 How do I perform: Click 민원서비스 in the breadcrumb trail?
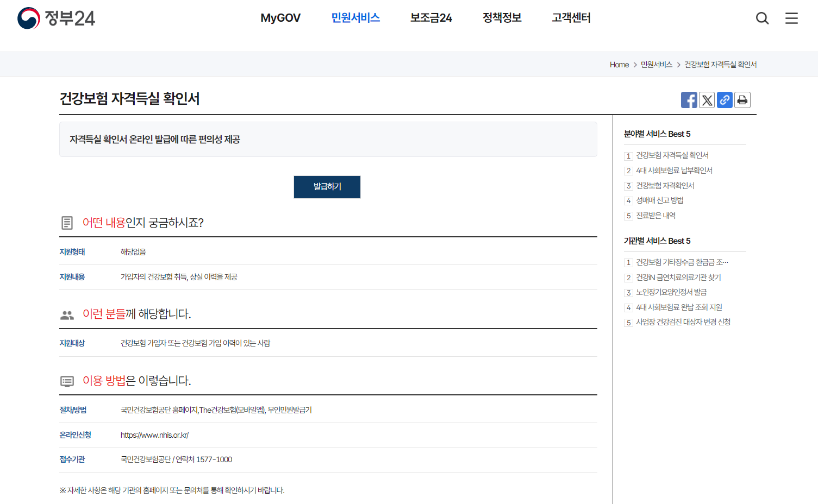point(655,64)
